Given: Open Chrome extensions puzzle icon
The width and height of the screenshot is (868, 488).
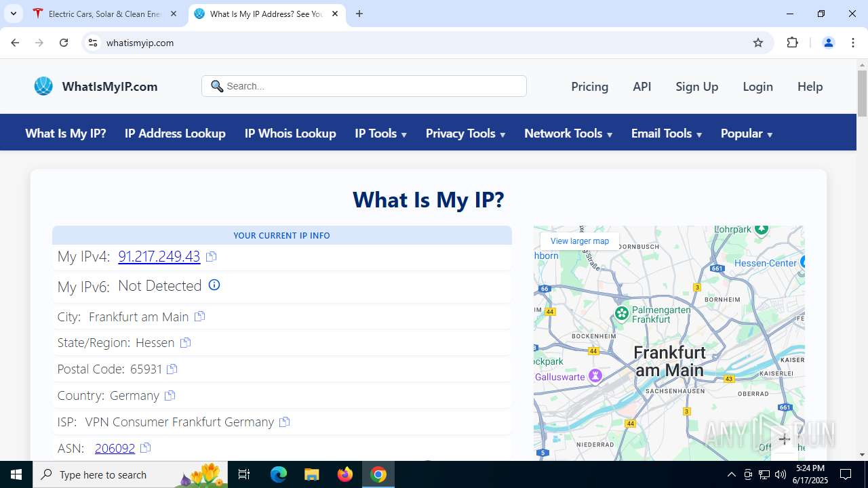Looking at the screenshot, I should [x=792, y=43].
